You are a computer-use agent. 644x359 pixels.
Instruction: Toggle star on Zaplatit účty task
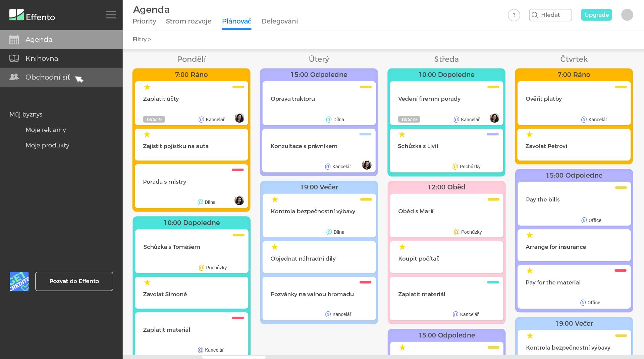[147, 87]
